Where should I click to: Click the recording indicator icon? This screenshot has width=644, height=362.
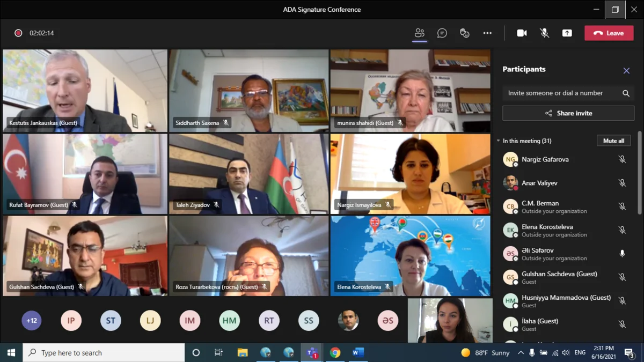coord(18,33)
